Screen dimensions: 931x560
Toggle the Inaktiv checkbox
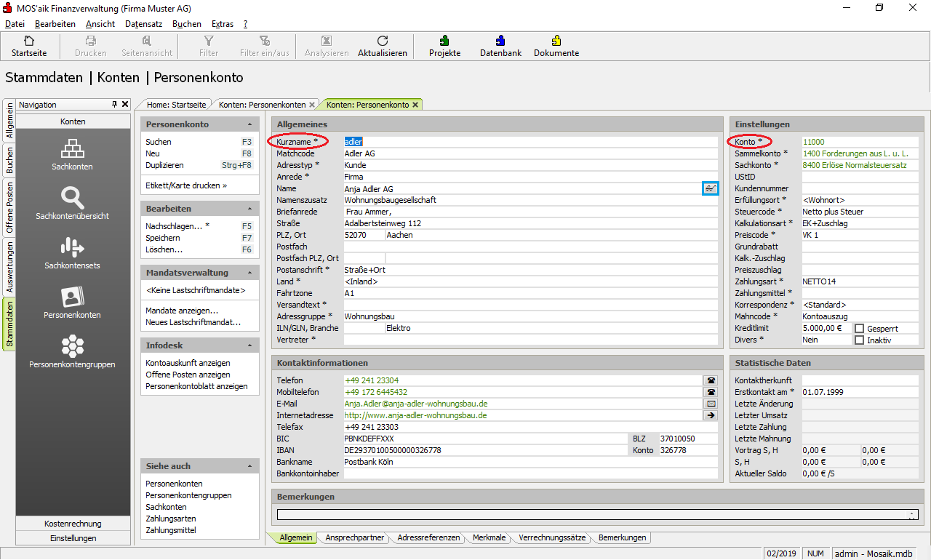pos(859,340)
